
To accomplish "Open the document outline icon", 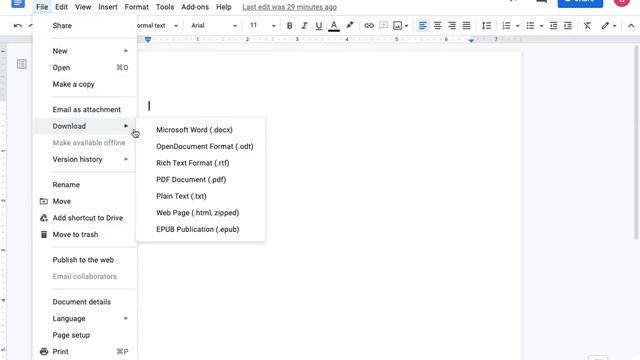I will 22,64.
